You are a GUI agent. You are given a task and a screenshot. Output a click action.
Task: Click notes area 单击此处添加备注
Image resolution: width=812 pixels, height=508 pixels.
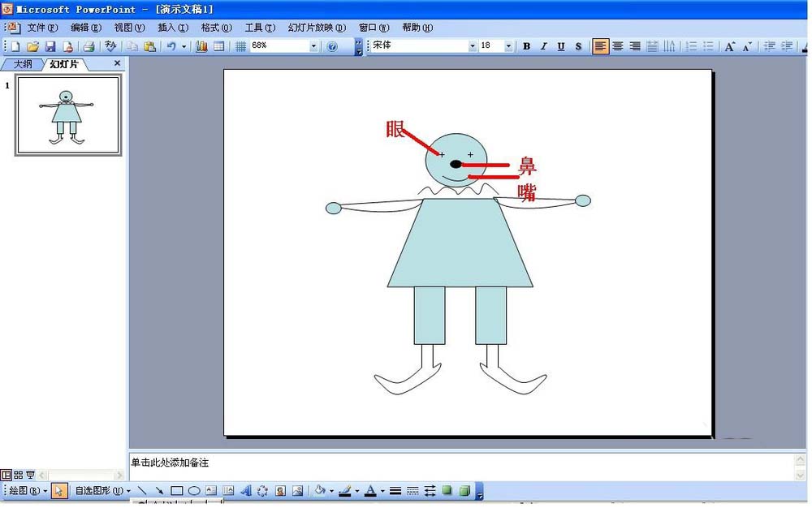click(170, 463)
